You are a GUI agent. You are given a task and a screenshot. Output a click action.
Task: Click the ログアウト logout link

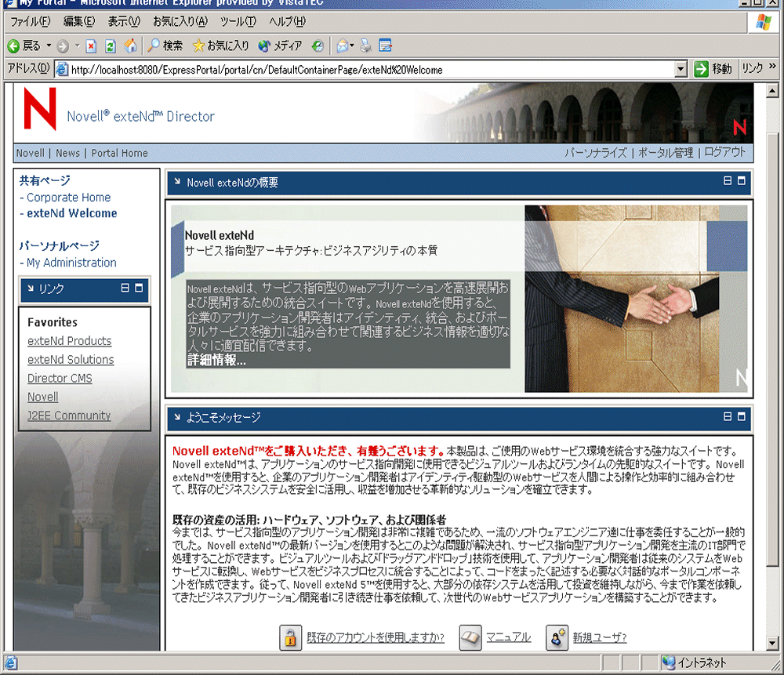click(725, 152)
